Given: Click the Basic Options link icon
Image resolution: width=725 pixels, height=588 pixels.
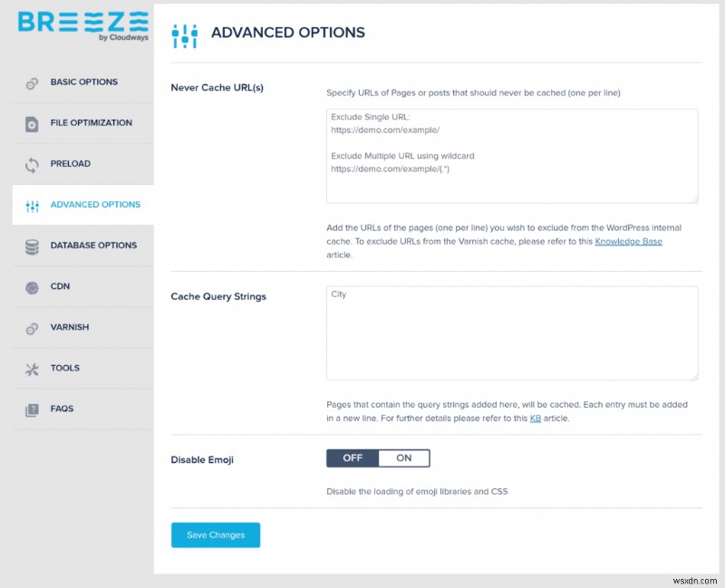Looking at the screenshot, I should point(33,82).
